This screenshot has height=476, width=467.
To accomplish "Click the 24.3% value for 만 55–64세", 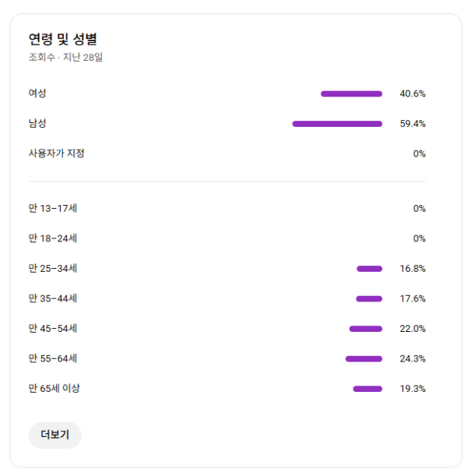I will pyautogui.click(x=413, y=359).
